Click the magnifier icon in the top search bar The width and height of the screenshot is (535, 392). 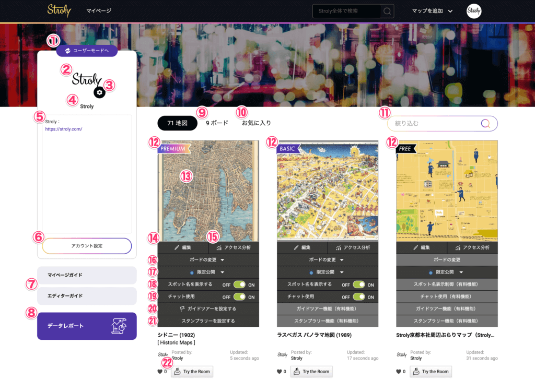pos(387,11)
